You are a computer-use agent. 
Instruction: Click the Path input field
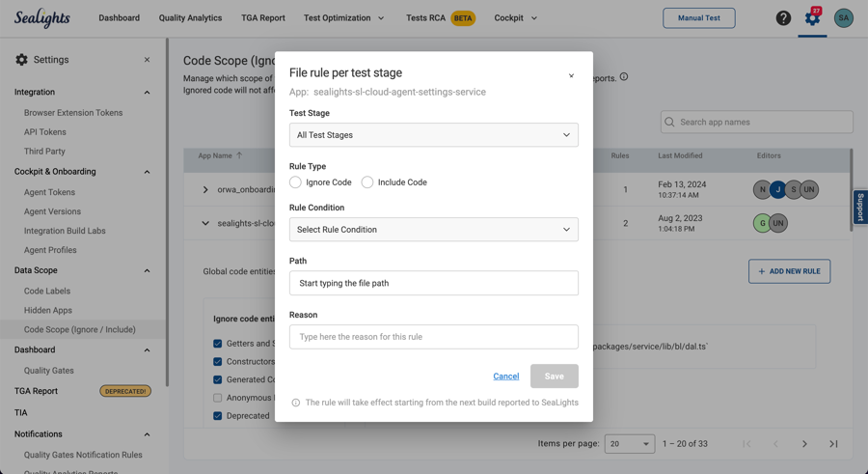tap(434, 284)
